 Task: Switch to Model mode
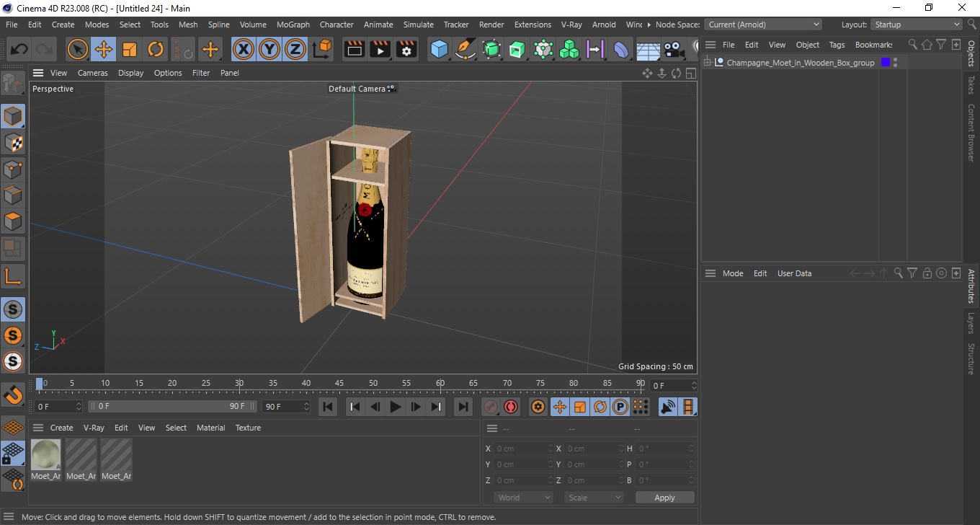click(13, 116)
